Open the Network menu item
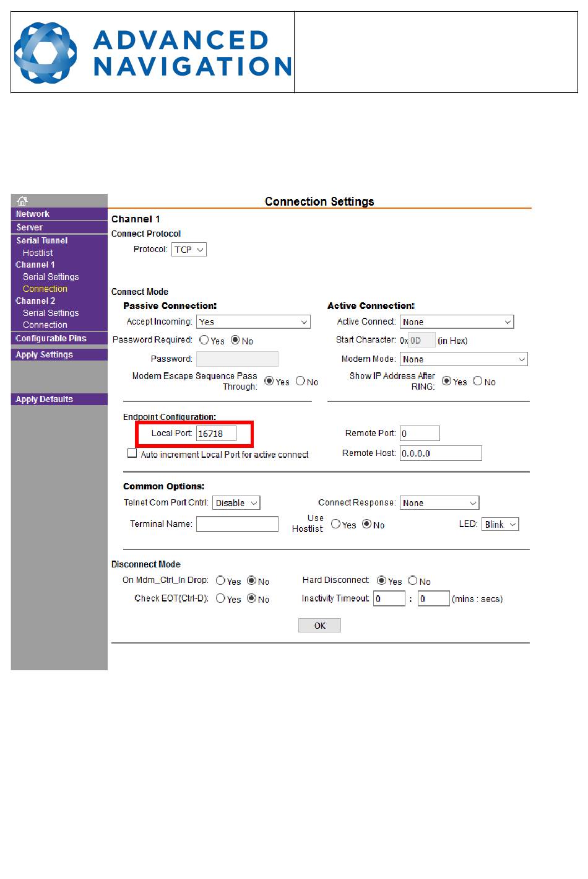588x879 pixels. pyautogui.click(x=33, y=214)
